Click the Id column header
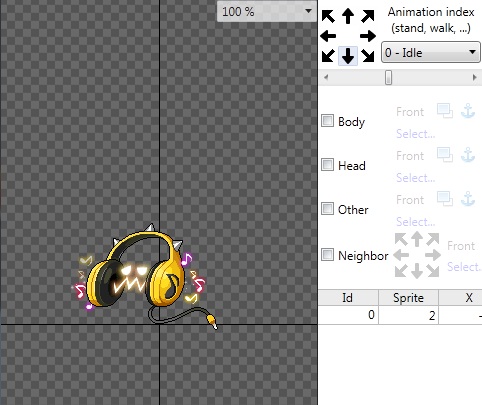Screen dimensions: 482x405 [x=348, y=298]
